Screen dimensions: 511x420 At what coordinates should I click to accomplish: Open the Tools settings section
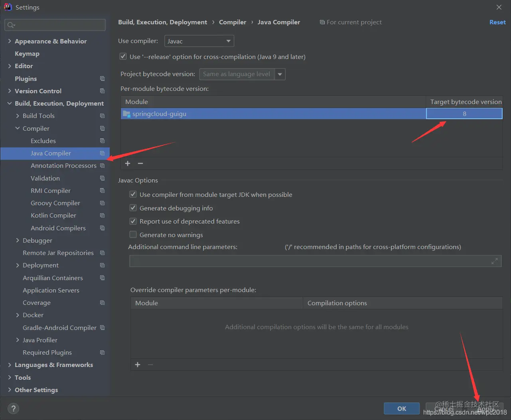23,377
